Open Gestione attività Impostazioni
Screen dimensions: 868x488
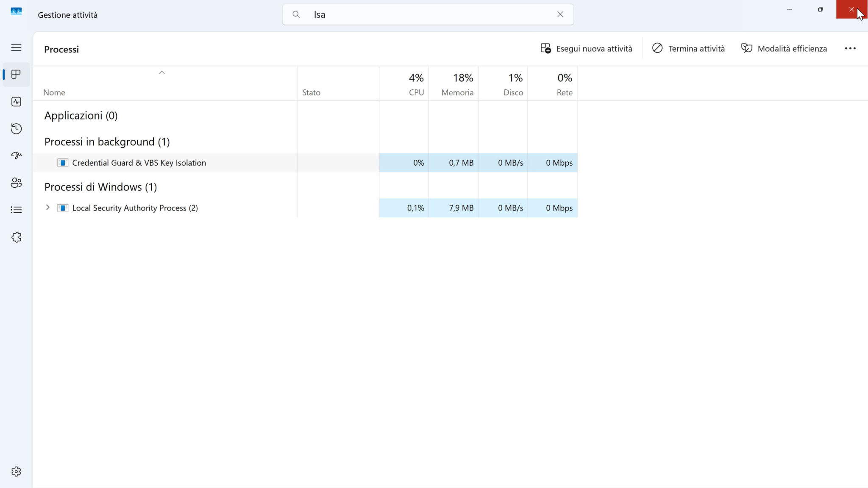(x=16, y=471)
